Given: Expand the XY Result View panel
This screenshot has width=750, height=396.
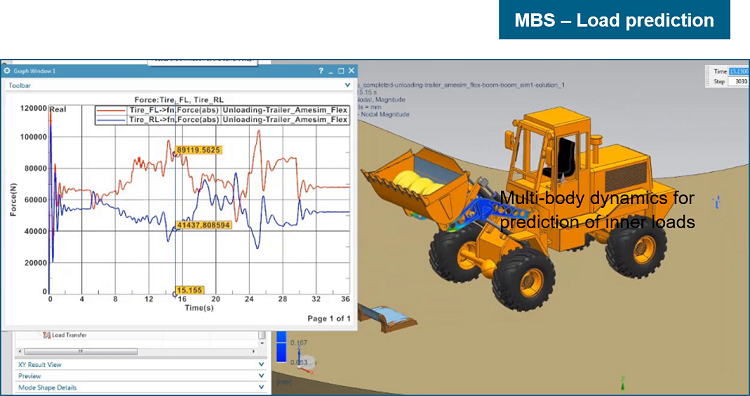Looking at the screenshot, I should [261, 364].
